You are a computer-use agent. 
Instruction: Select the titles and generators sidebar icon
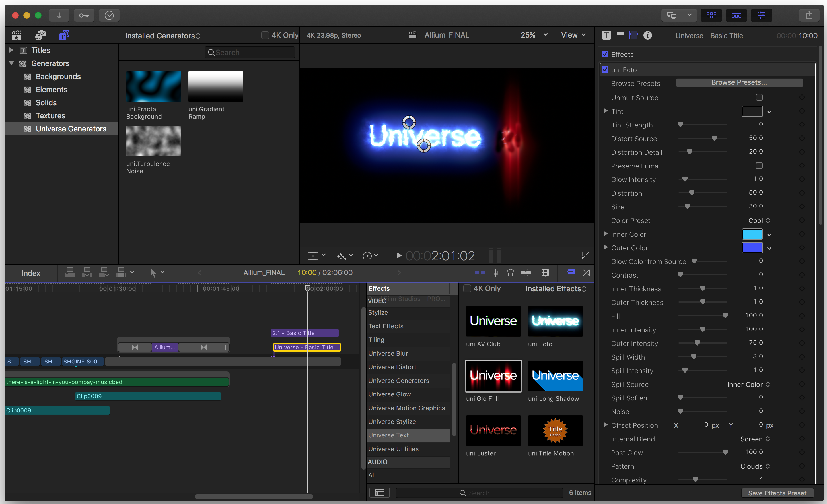pos(64,35)
